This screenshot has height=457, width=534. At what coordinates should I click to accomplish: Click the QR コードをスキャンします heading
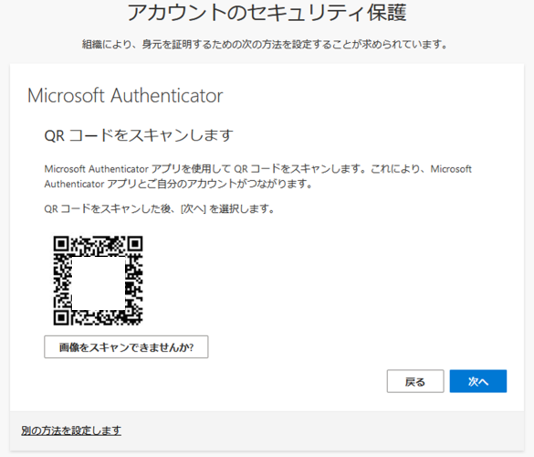click(139, 136)
